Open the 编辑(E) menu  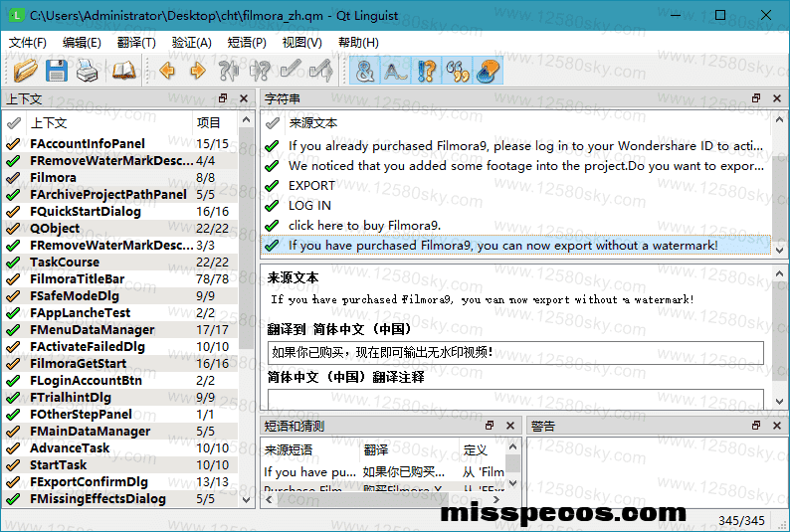[x=82, y=43]
